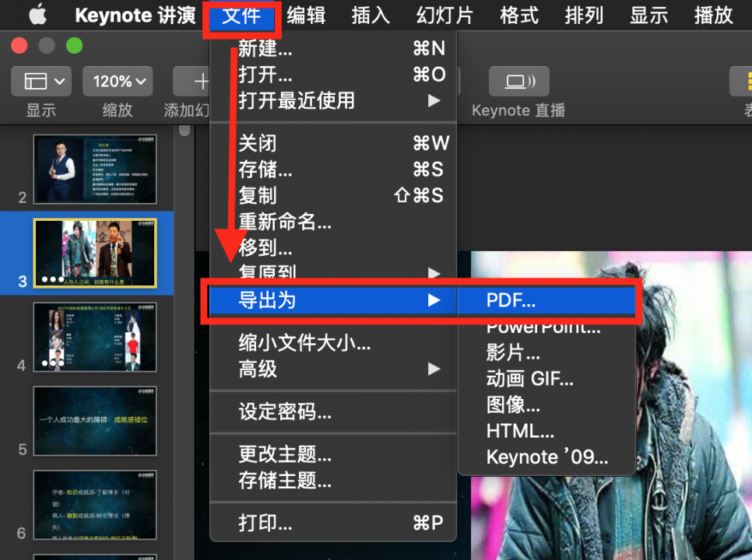Open the 格式 menu
This screenshot has width=752, height=560.
(519, 16)
